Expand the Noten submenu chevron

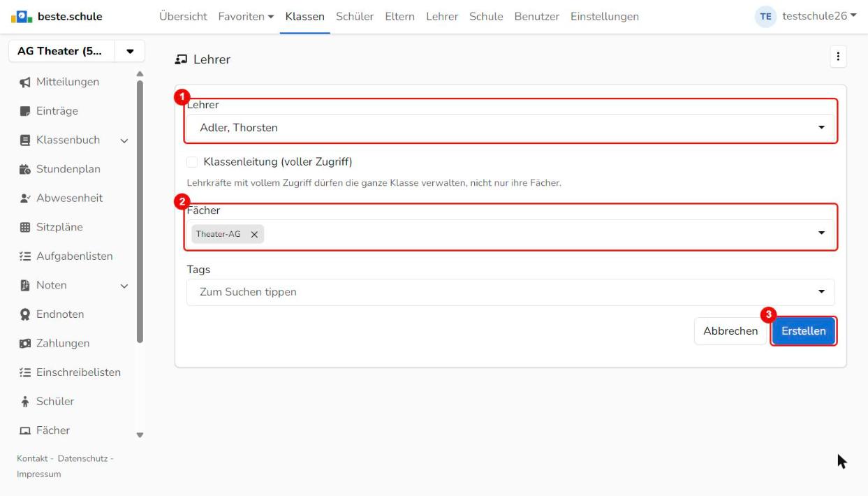[x=124, y=286]
